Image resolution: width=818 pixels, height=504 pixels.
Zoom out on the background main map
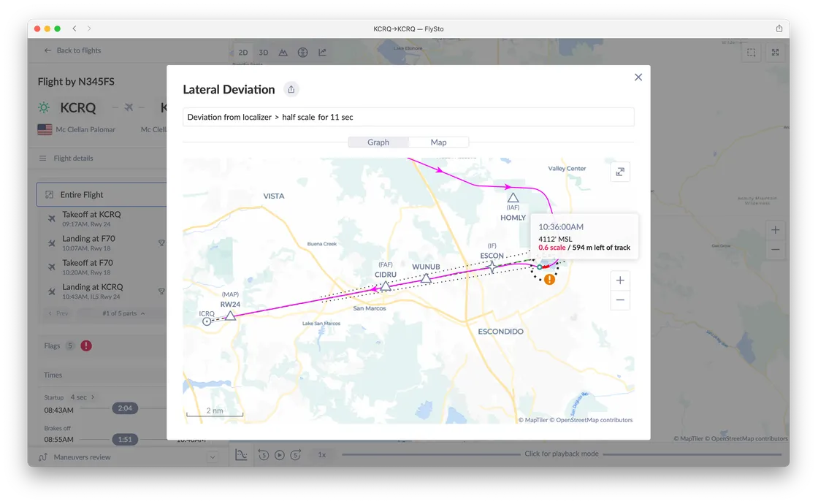775,249
